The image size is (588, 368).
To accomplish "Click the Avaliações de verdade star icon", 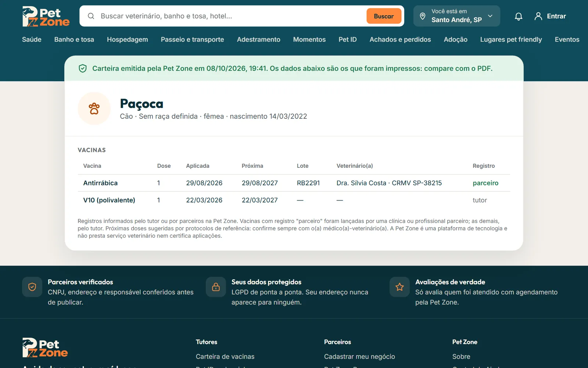I will tap(399, 287).
